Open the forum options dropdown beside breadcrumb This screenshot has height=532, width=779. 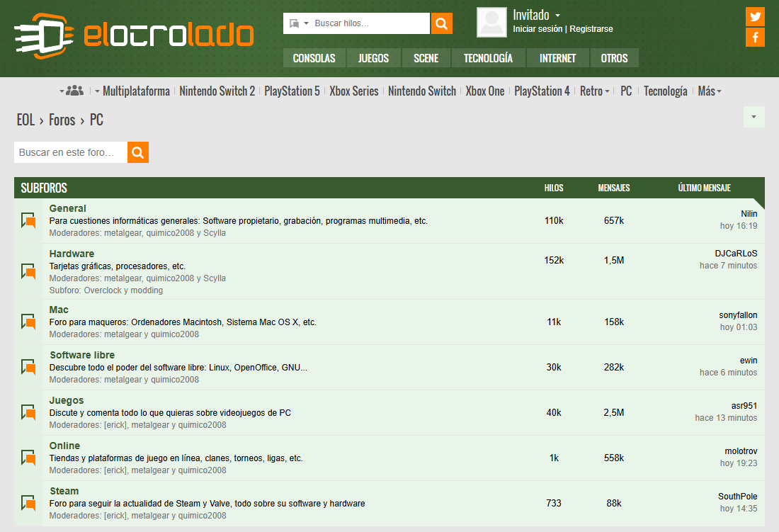click(x=754, y=117)
